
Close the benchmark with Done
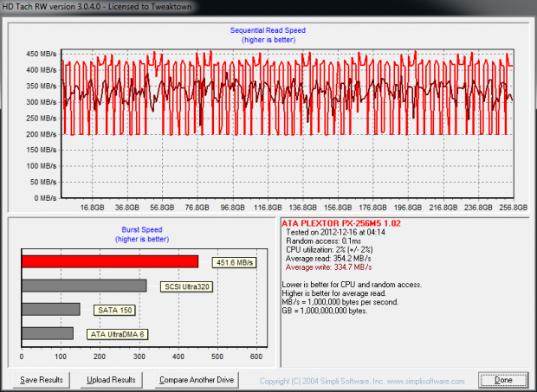pyautogui.click(x=503, y=380)
